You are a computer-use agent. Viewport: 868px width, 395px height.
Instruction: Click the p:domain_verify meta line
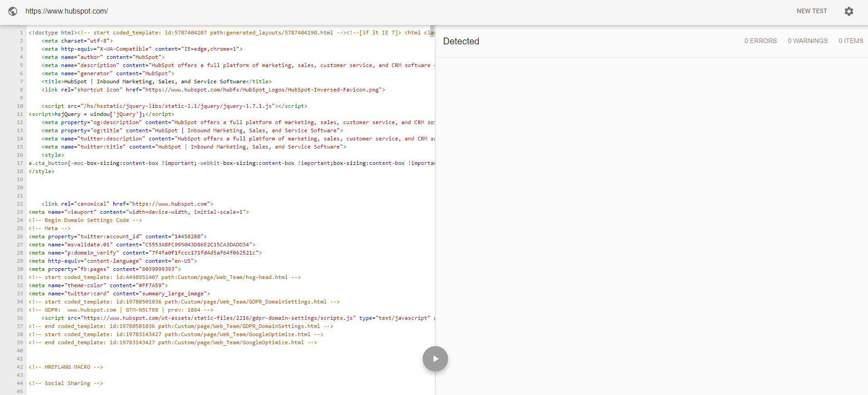[x=145, y=253]
